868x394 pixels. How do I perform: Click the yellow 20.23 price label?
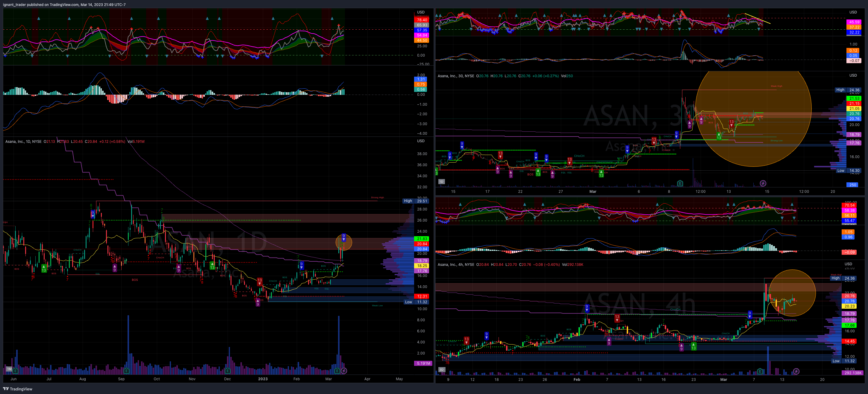(x=849, y=306)
